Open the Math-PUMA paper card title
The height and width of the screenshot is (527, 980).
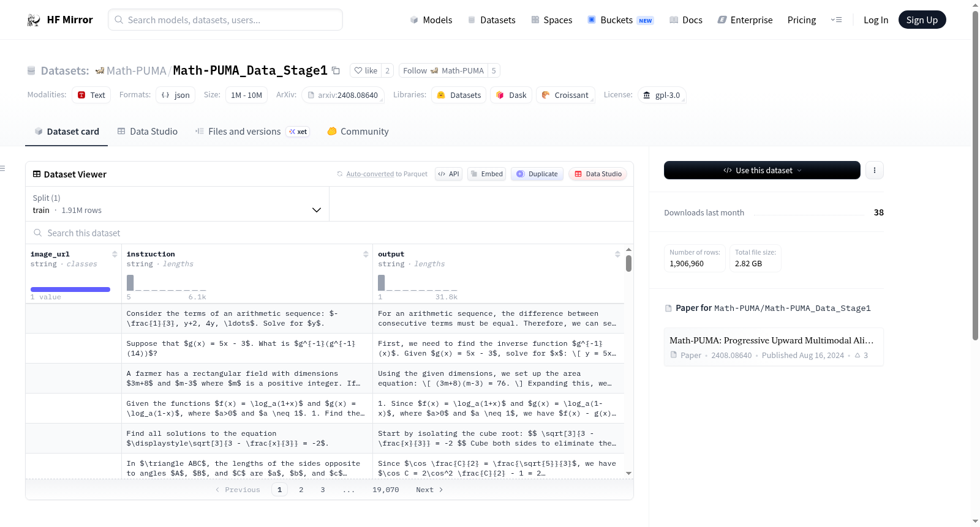[x=772, y=340]
